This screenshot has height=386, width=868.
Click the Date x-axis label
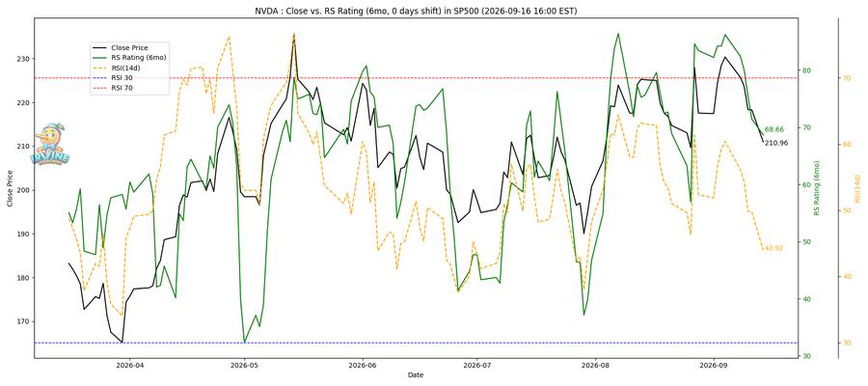point(415,375)
